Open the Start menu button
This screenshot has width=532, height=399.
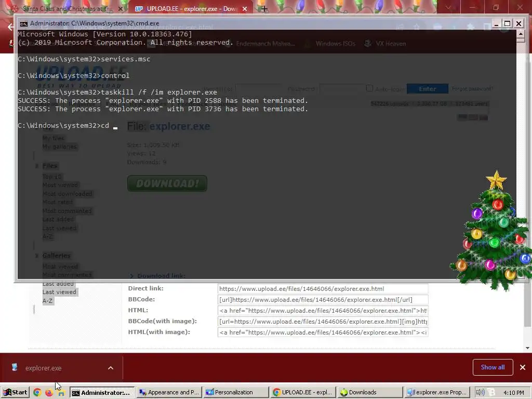point(15,392)
